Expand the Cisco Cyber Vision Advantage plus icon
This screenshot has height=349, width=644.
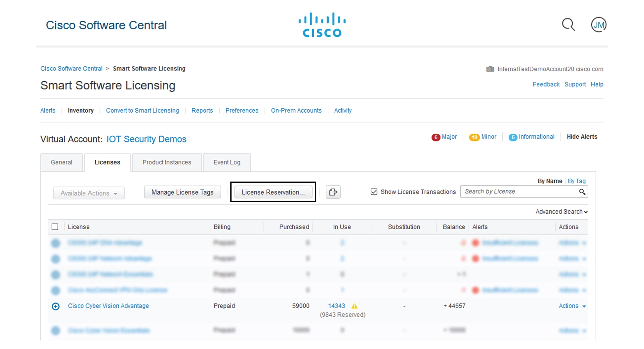(x=56, y=306)
